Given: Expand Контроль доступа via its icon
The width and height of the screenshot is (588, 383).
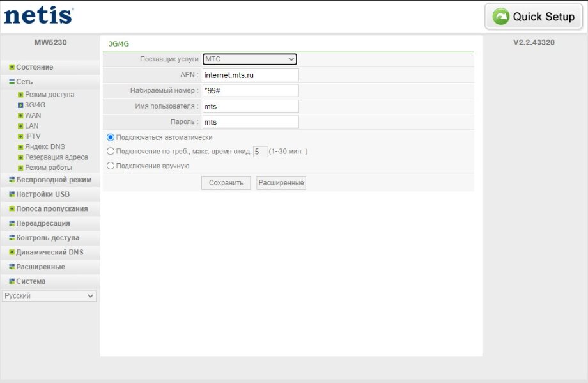Looking at the screenshot, I should (x=12, y=238).
